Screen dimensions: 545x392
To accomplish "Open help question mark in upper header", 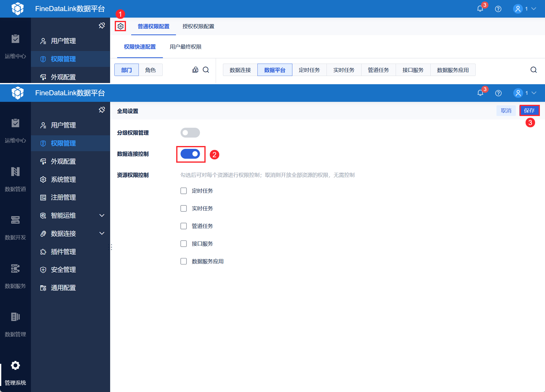I will coord(498,9).
